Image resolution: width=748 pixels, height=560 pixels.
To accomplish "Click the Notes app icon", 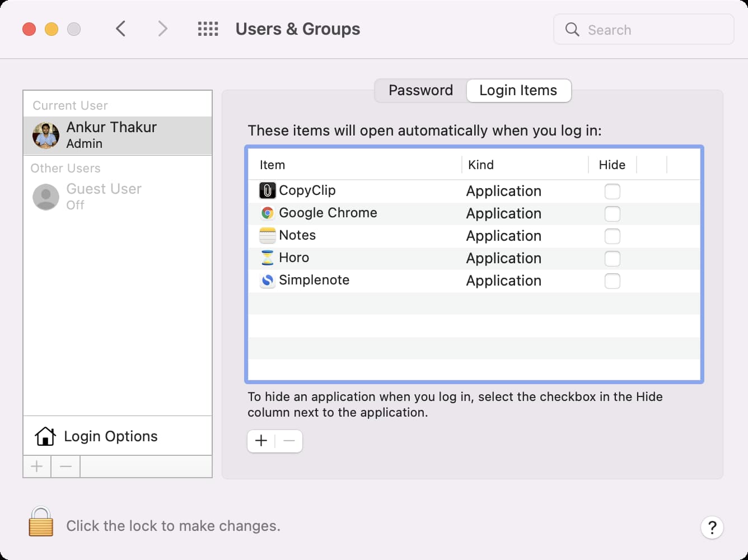I will click(x=268, y=236).
